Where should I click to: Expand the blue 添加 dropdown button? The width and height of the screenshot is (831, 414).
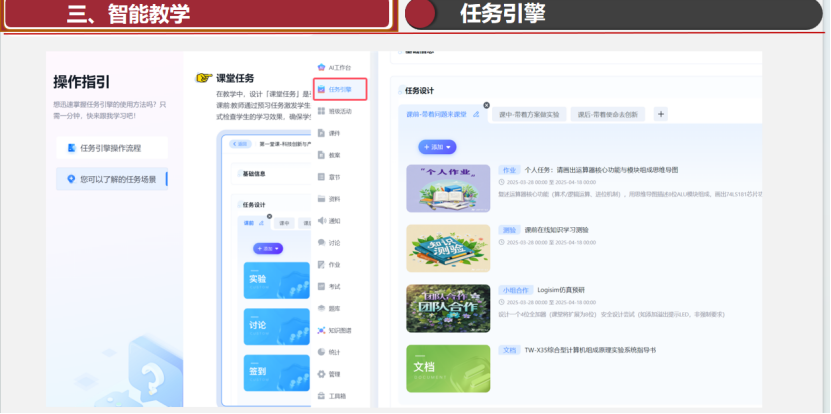(437, 146)
